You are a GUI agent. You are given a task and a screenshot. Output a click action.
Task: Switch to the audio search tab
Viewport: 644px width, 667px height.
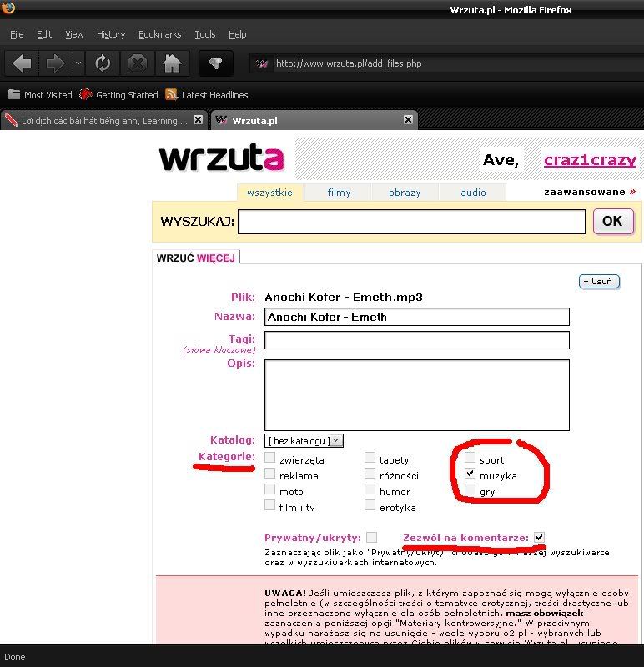pyautogui.click(x=473, y=193)
